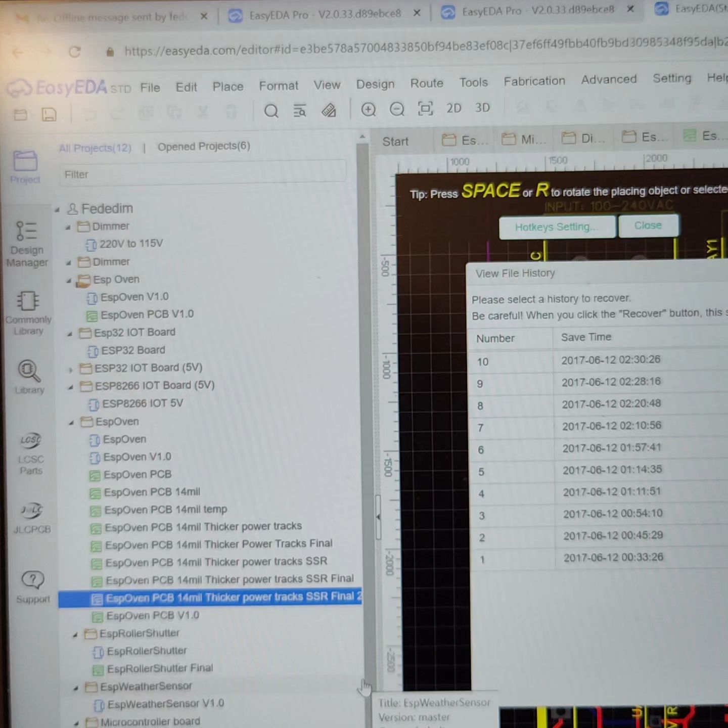Focus the project Filter field
This screenshot has width=728, height=728.
pos(202,174)
